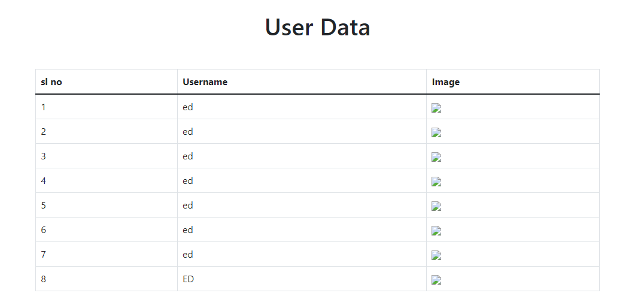This screenshot has width=644, height=308.
Task: Select the broken image icon in row 5
Action: pos(436,206)
